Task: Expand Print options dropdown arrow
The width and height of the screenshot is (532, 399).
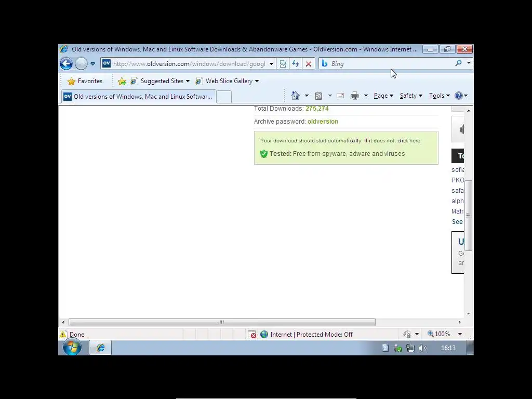Action: (x=366, y=96)
